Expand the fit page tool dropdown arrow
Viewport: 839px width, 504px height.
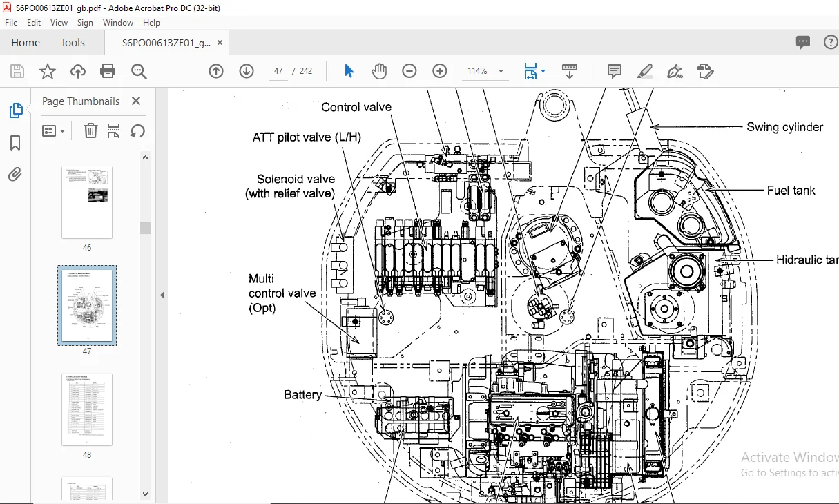pos(543,71)
